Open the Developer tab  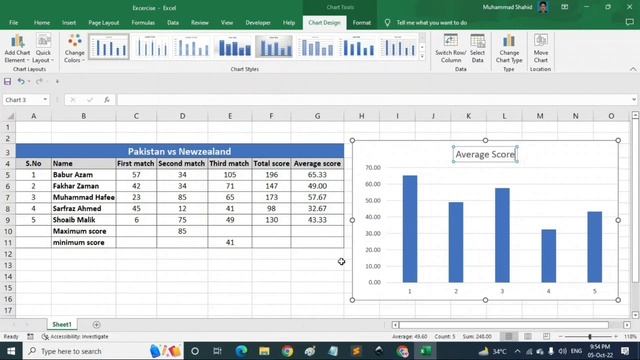tap(258, 23)
